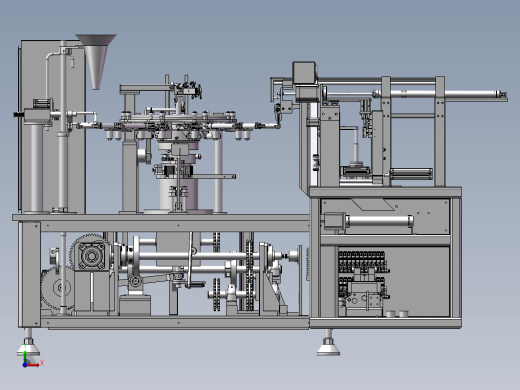520x390 pixels.
Task: Select the vertical roller chain in the lower frame
Action: pyautogui.click(x=249, y=275)
